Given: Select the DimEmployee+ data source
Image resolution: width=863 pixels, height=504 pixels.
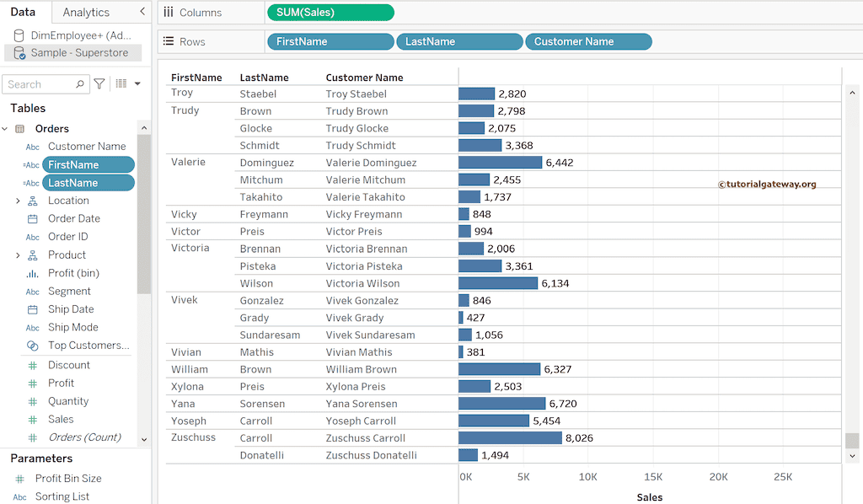Looking at the screenshot, I should click(78, 34).
